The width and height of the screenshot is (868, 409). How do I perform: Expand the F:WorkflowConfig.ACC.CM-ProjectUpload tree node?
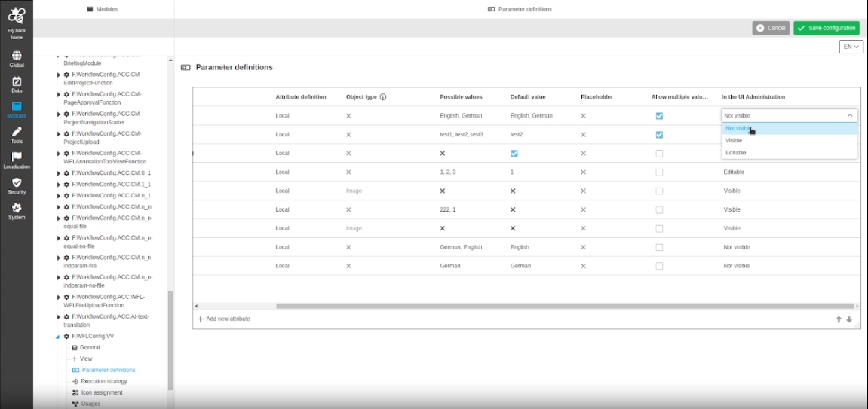point(59,133)
